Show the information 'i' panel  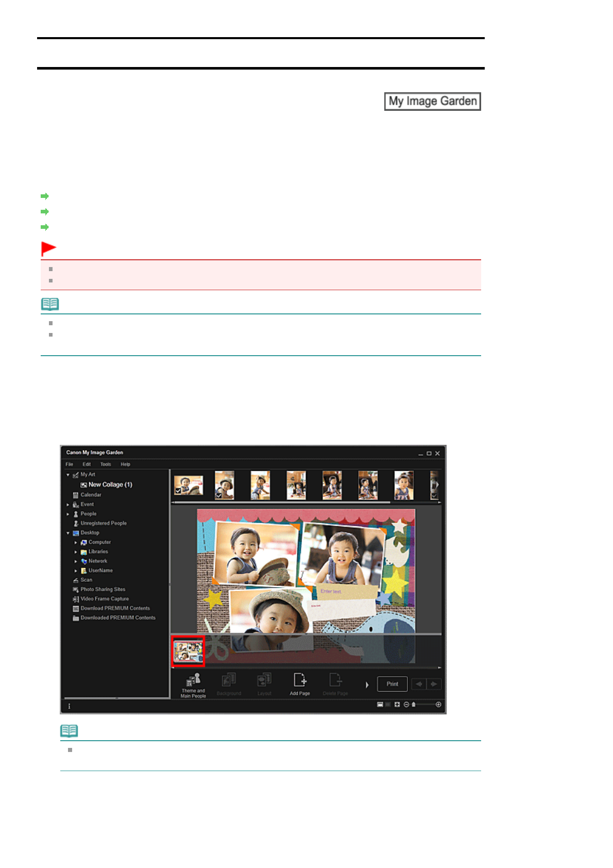[69, 706]
